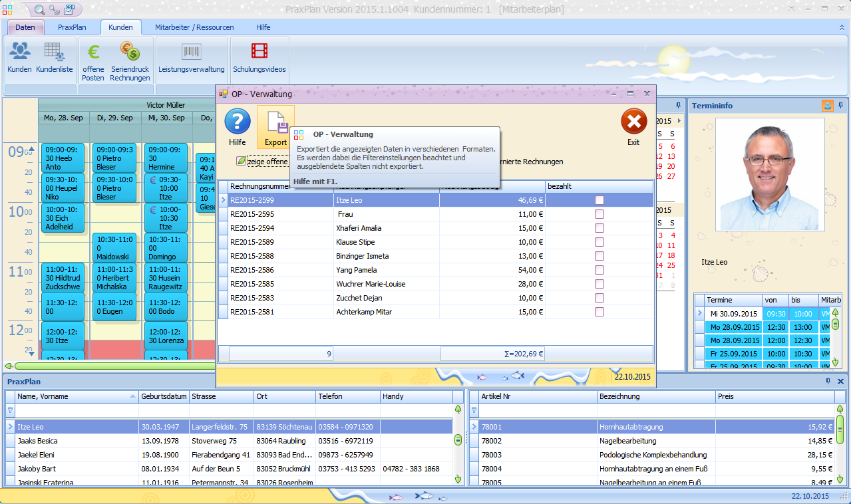Open Mitarbeiter / Ressourcen tab
The height and width of the screenshot is (504, 851).
click(194, 27)
